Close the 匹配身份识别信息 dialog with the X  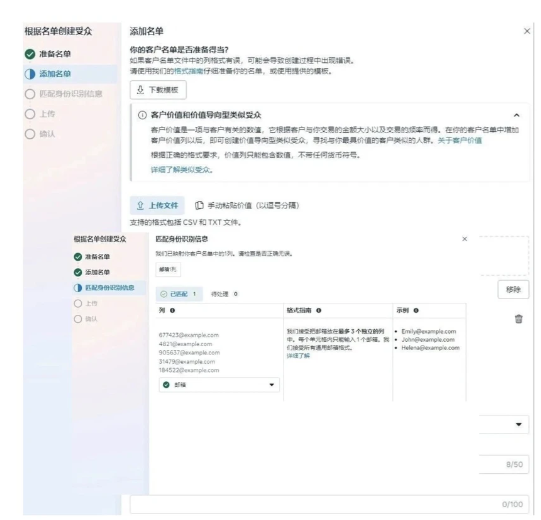[465, 239]
